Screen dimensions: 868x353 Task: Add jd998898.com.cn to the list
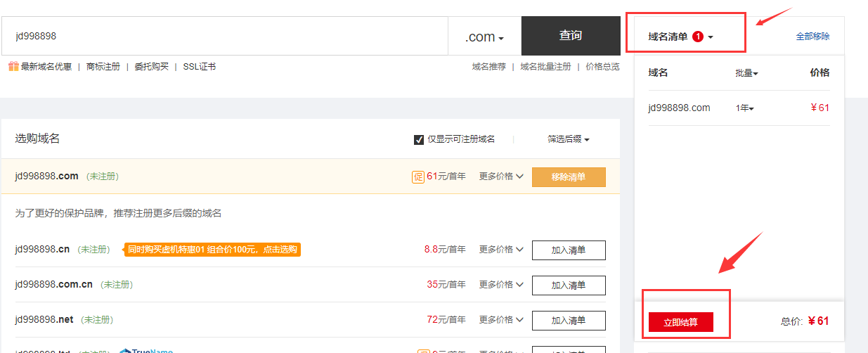[x=568, y=285]
